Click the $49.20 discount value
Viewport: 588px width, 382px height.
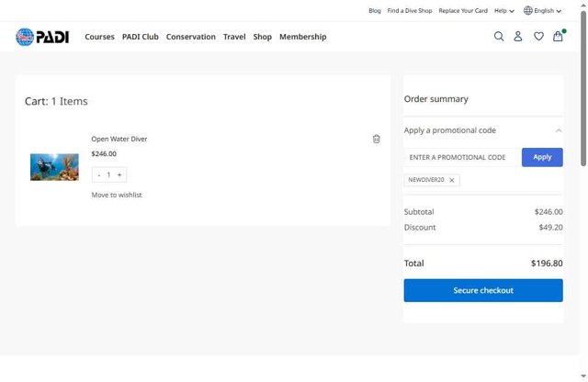pyautogui.click(x=550, y=227)
